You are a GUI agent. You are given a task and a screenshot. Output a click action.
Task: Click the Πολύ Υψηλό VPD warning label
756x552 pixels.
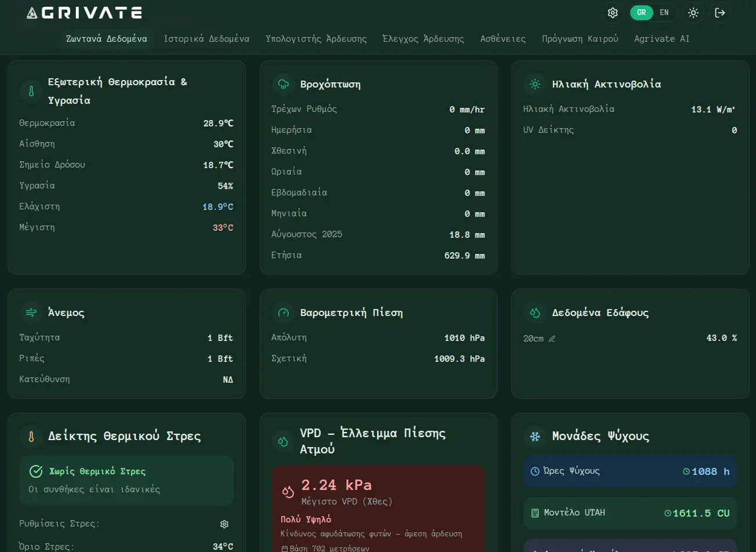coord(306,520)
